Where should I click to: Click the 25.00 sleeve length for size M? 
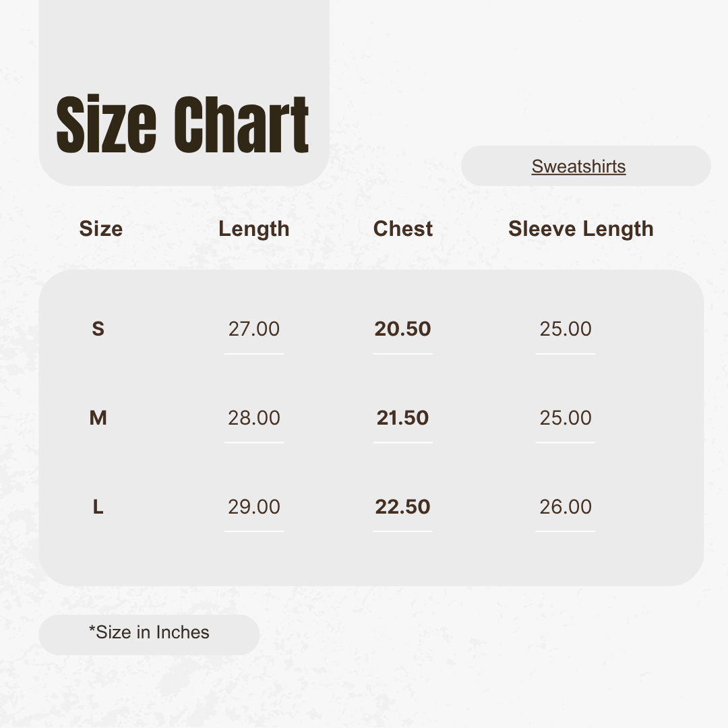click(565, 418)
